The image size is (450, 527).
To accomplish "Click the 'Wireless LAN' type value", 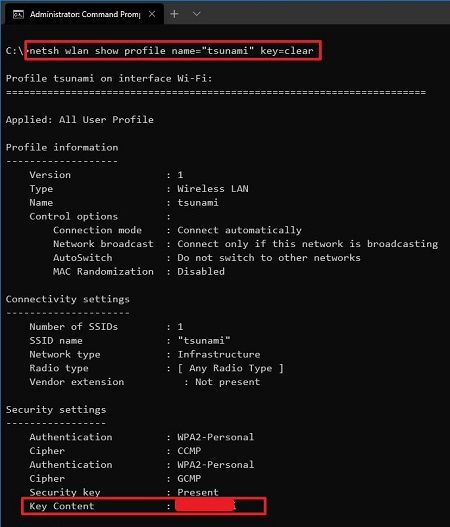I will point(213,189).
